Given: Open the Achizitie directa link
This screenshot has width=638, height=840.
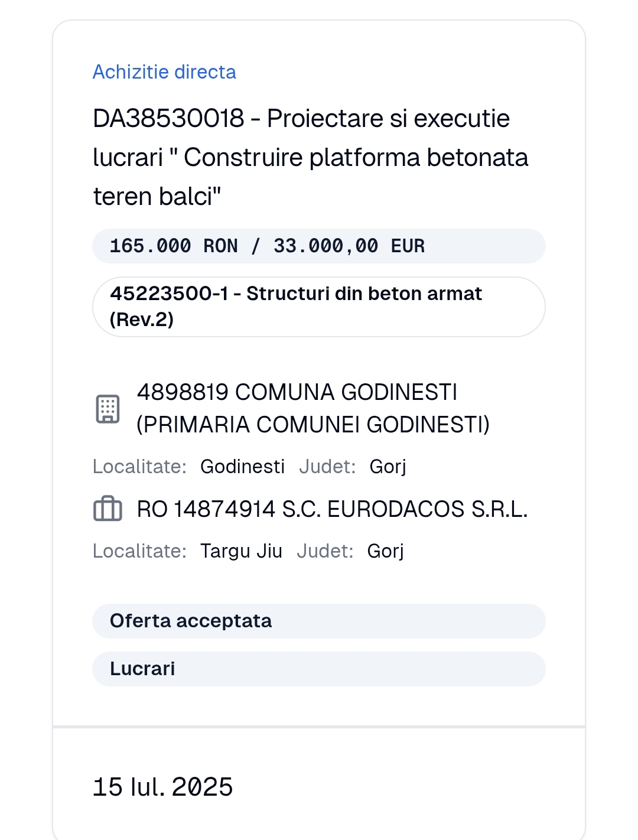Looking at the screenshot, I should point(164,72).
